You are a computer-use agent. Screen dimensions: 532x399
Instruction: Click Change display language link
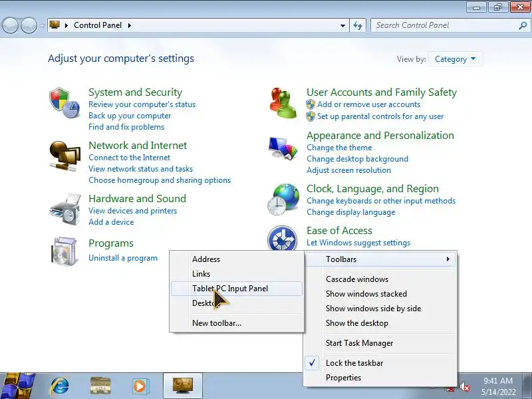tap(351, 212)
